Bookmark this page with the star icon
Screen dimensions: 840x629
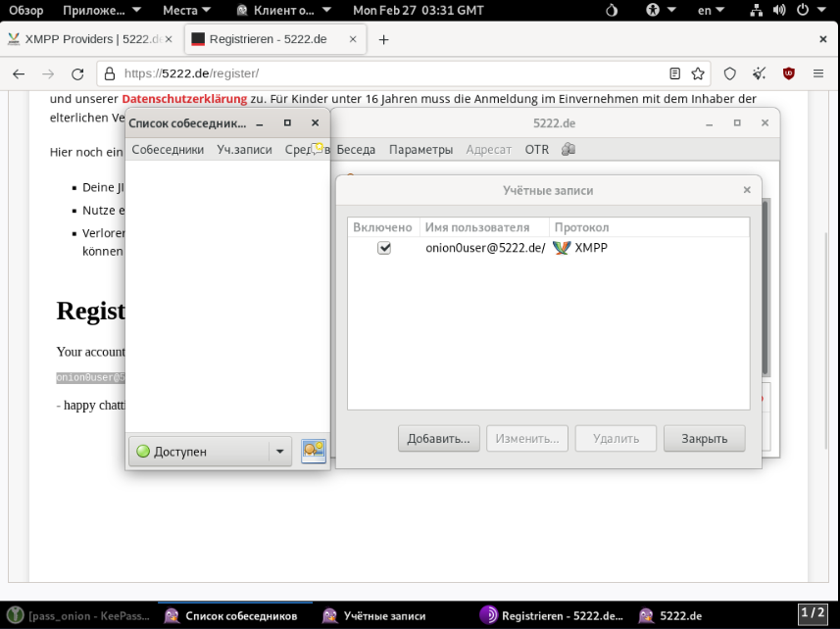698,73
